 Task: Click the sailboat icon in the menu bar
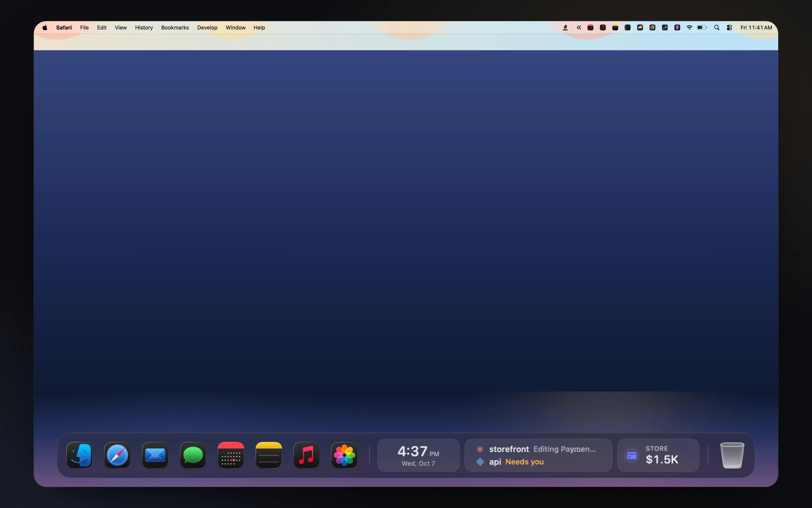565,28
